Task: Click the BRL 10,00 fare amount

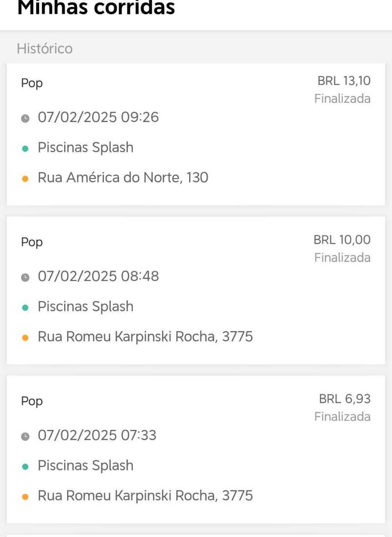Action: [x=342, y=240]
